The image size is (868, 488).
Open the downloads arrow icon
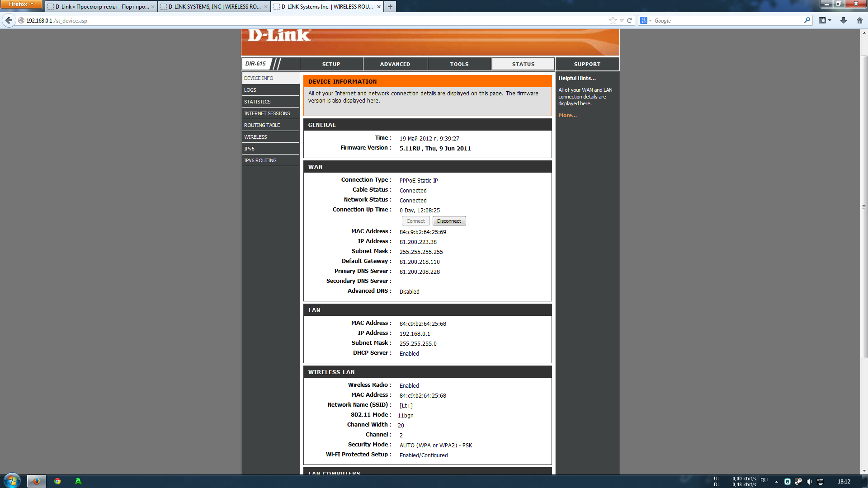[843, 20]
